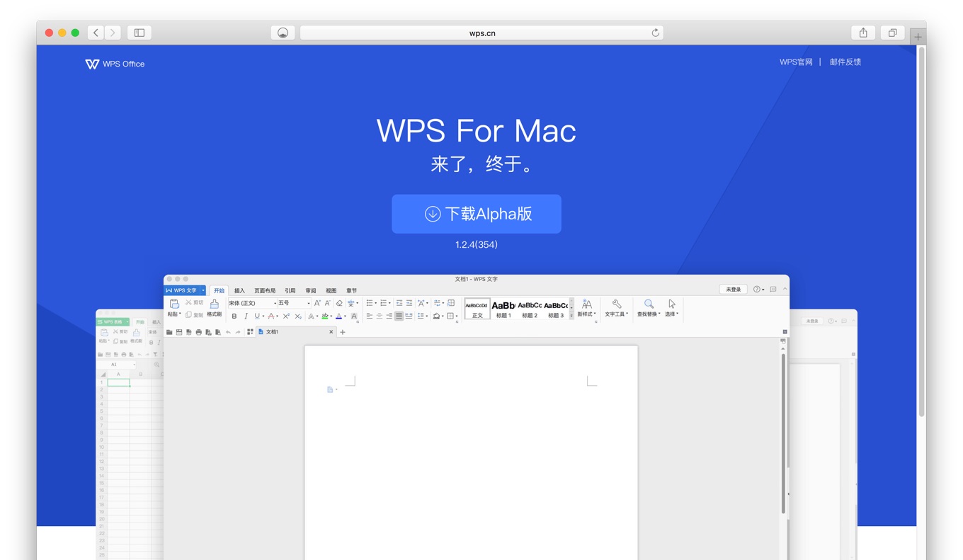Viewport: 963px width, 560px height.
Task: Open the font size dropdown 五号
Action: pyautogui.click(x=293, y=303)
